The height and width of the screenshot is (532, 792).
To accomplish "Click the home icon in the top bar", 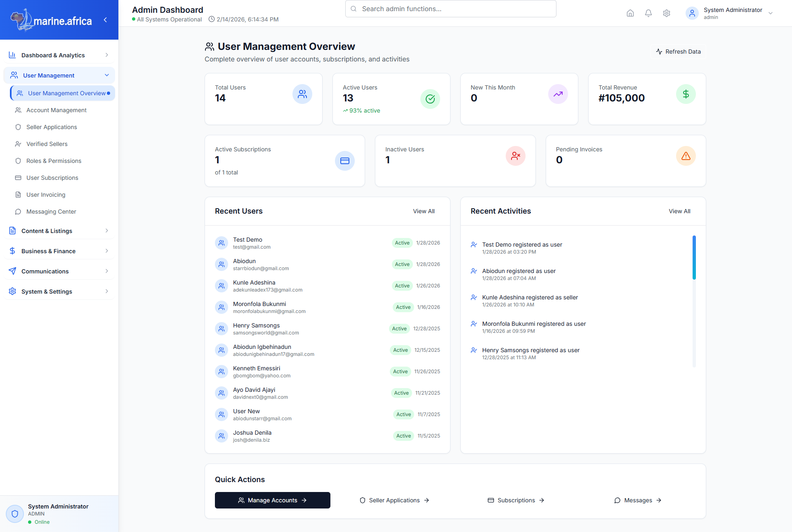I will [x=630, y=13].
